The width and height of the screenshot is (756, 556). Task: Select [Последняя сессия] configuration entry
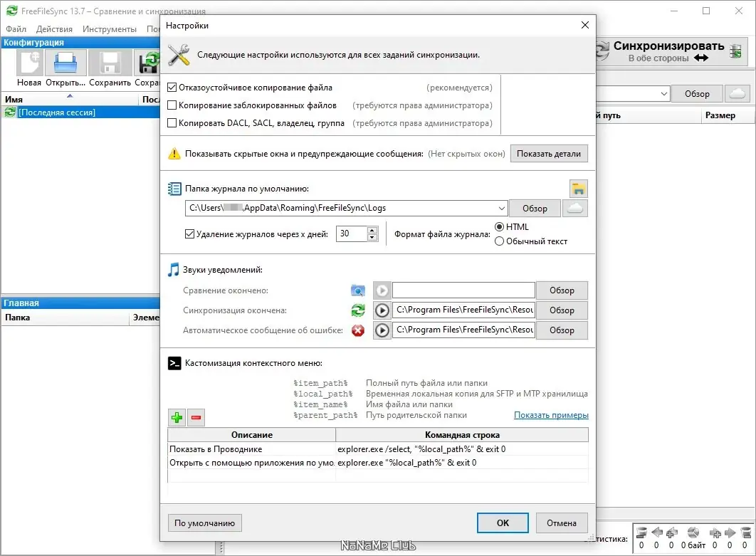point(80,112)
